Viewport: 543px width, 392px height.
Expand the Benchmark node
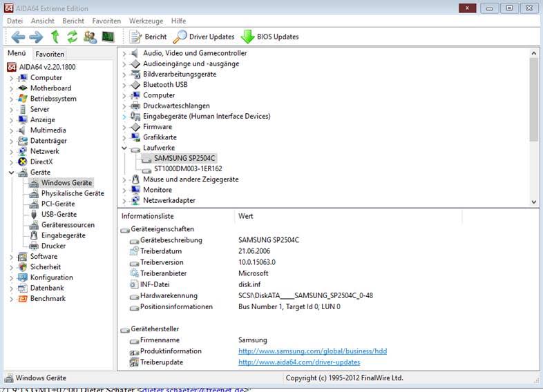(11, 299)
